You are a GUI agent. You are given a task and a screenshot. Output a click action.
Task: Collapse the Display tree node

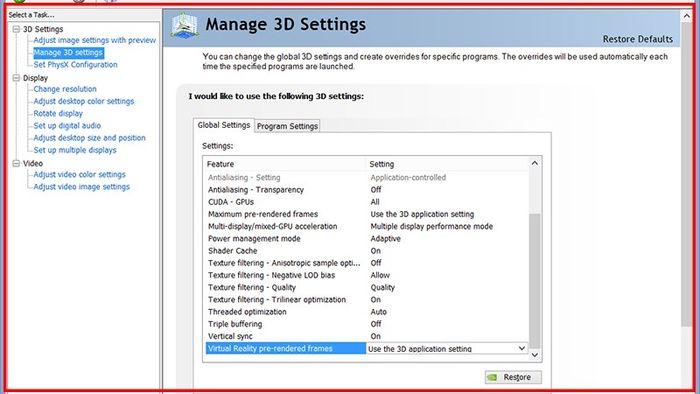coord(16,78)
